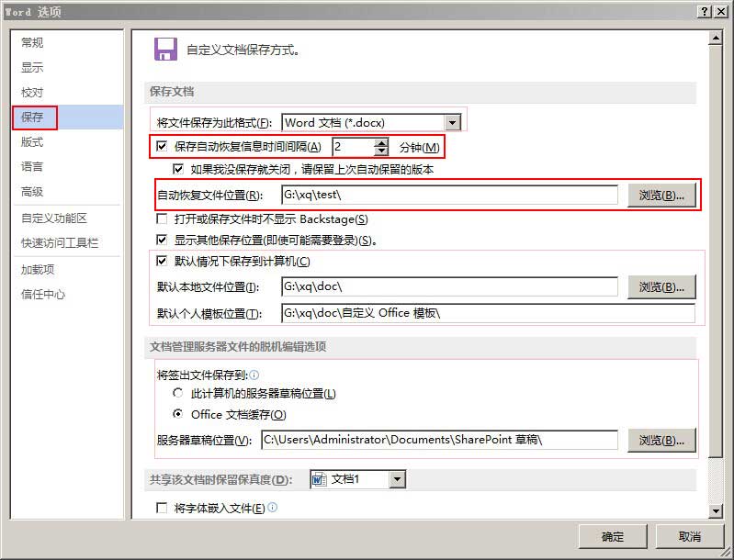Select 此计算机的服务器草稿位置 radio button
Screen dimensions: 734x560
177,393
